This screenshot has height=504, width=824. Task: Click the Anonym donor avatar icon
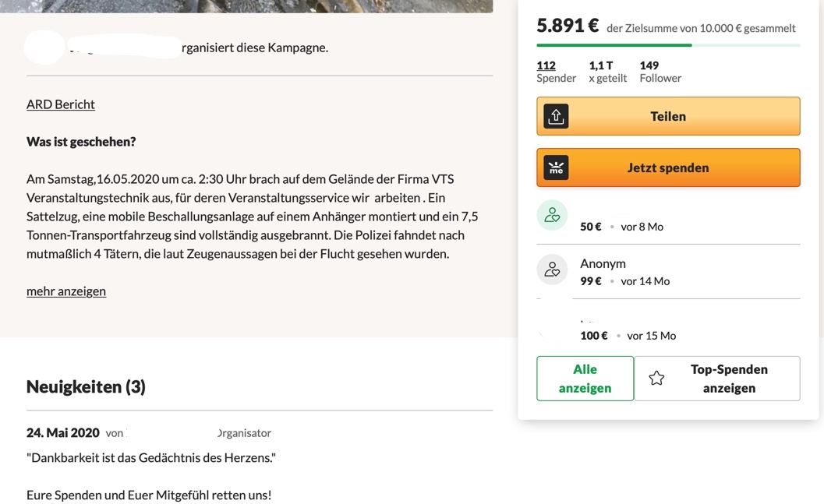point(552,270)
